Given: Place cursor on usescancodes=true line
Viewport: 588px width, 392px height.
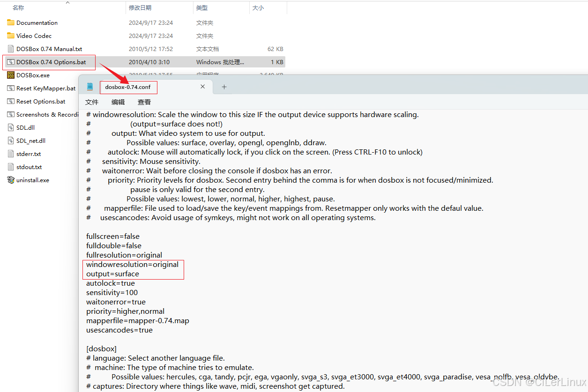Looking at the screenshot, I should 119,330.
